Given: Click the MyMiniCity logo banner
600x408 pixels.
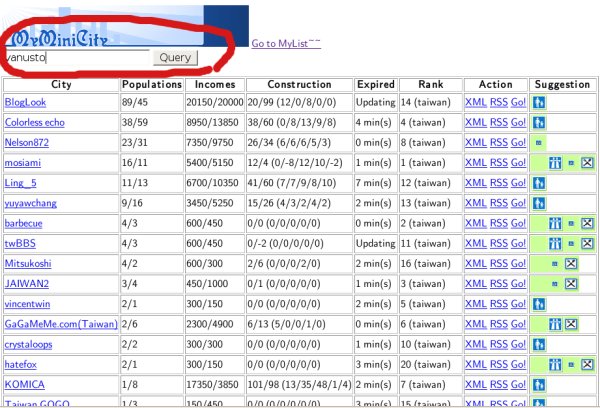Looking at the screenshot, I should pyautogui.click(x=126, y=26).
